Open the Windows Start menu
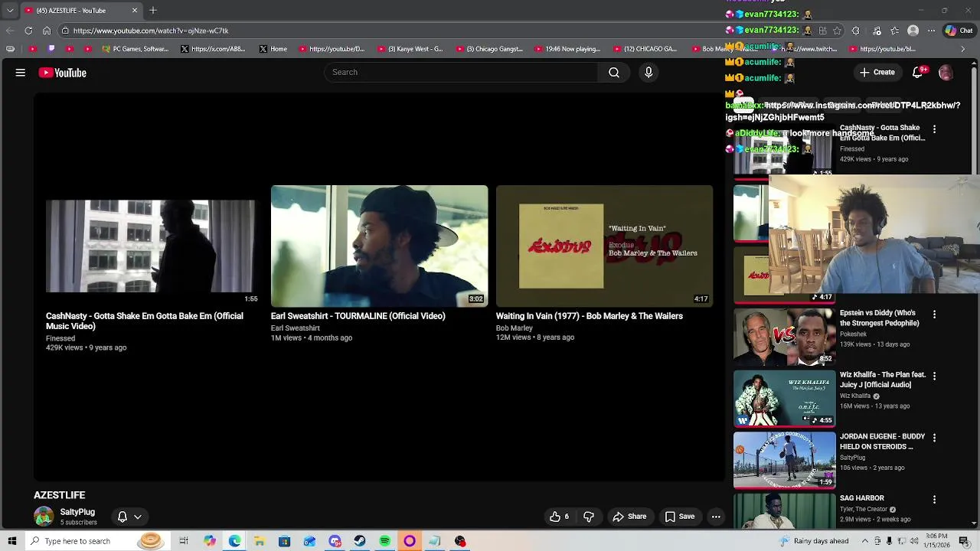This screenshot has height=551, width=980. [11, 541]
